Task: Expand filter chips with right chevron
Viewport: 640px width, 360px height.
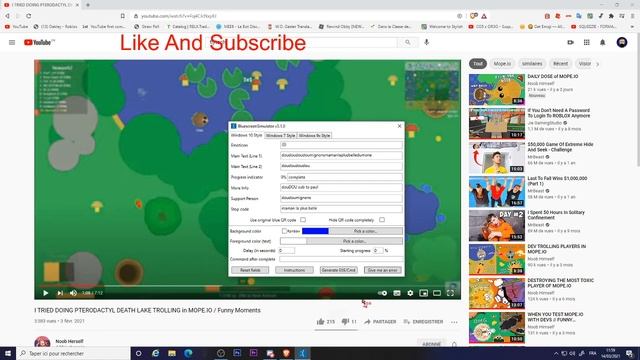Action: point(598,64)
